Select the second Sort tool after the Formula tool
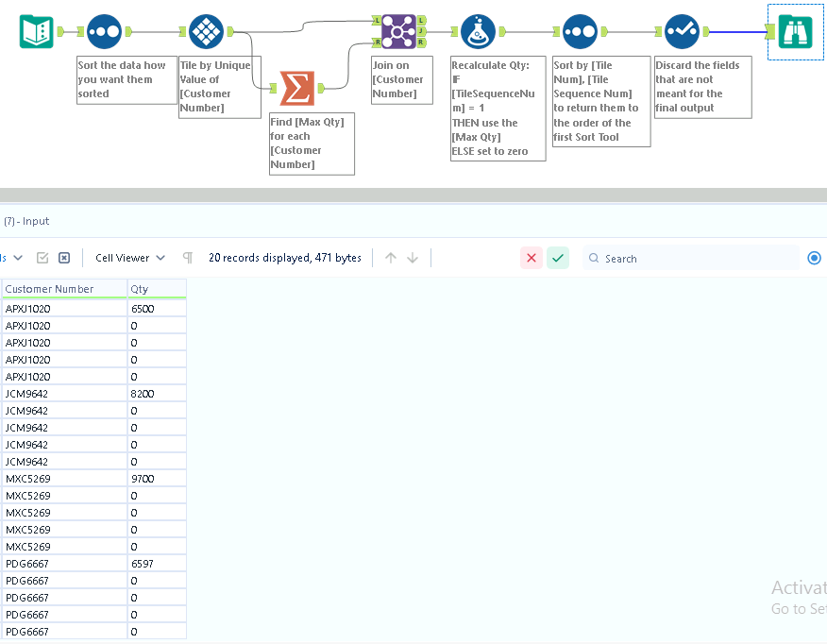 [x=582, y=30]
